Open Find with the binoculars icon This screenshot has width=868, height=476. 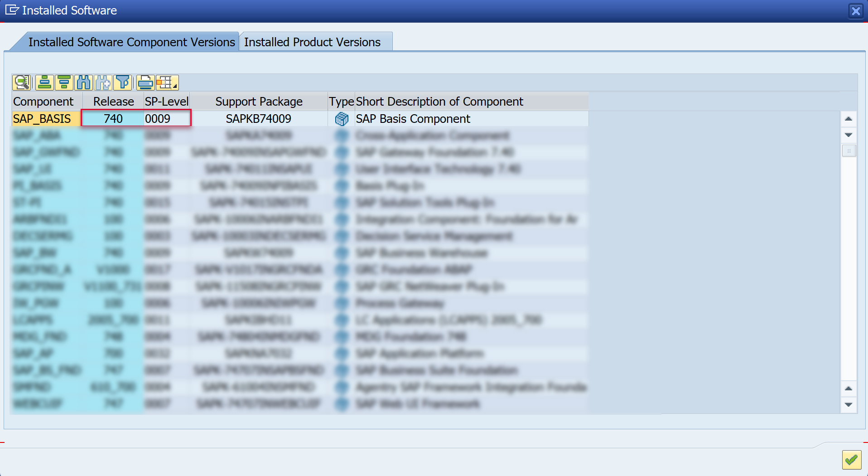click(x=84, y=83)
